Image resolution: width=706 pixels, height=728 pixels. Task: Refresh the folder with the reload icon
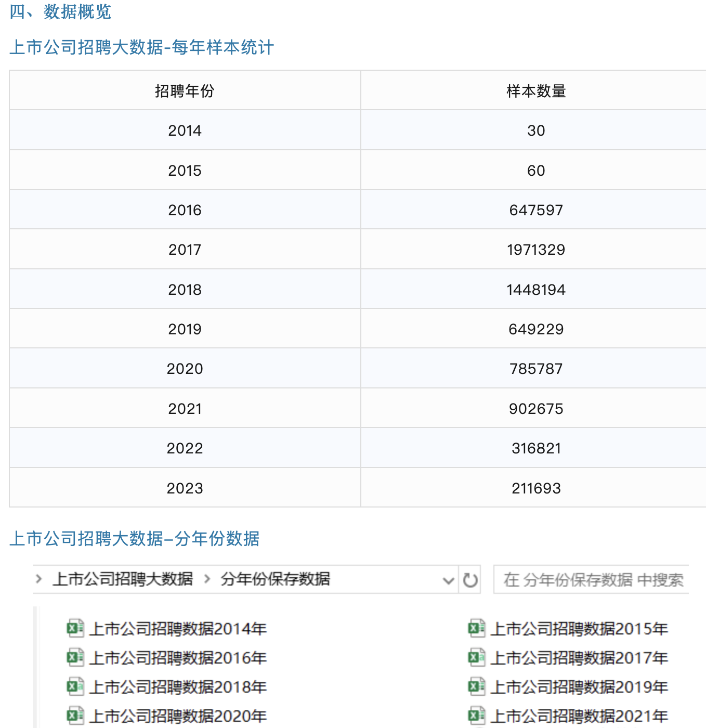470,580
